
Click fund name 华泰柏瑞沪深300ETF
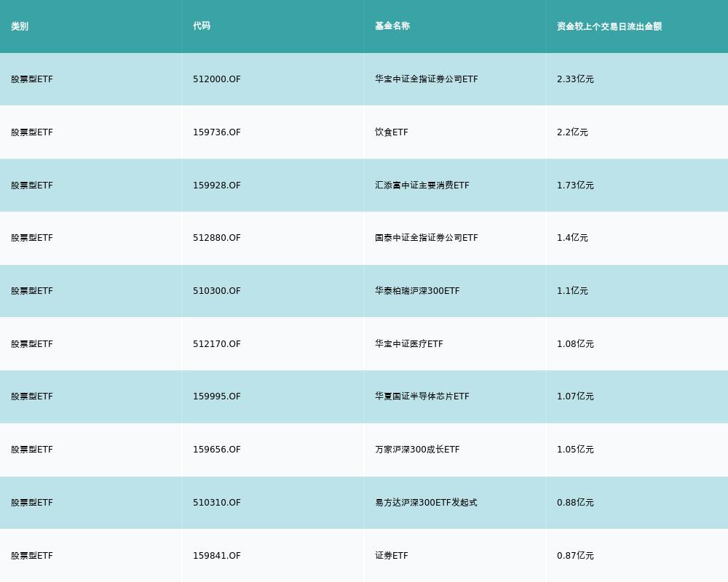pos(417,291)
